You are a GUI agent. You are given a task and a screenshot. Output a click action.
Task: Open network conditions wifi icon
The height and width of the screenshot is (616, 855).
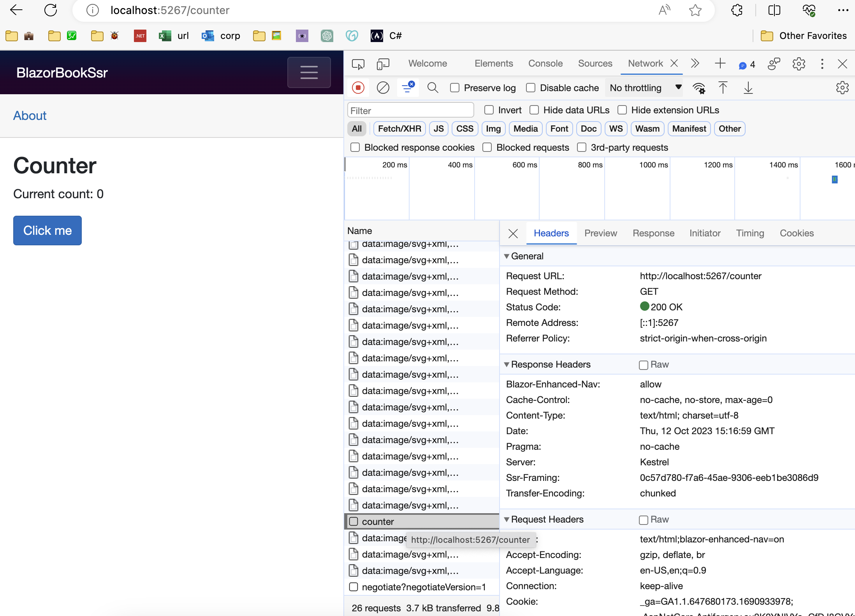(x=699, y=88)
